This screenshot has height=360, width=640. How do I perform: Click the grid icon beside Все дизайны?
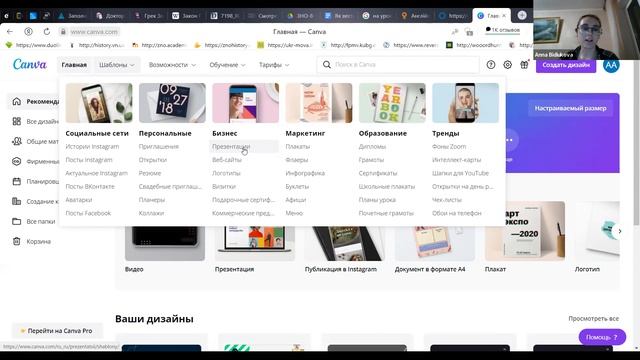click(16, 121)
